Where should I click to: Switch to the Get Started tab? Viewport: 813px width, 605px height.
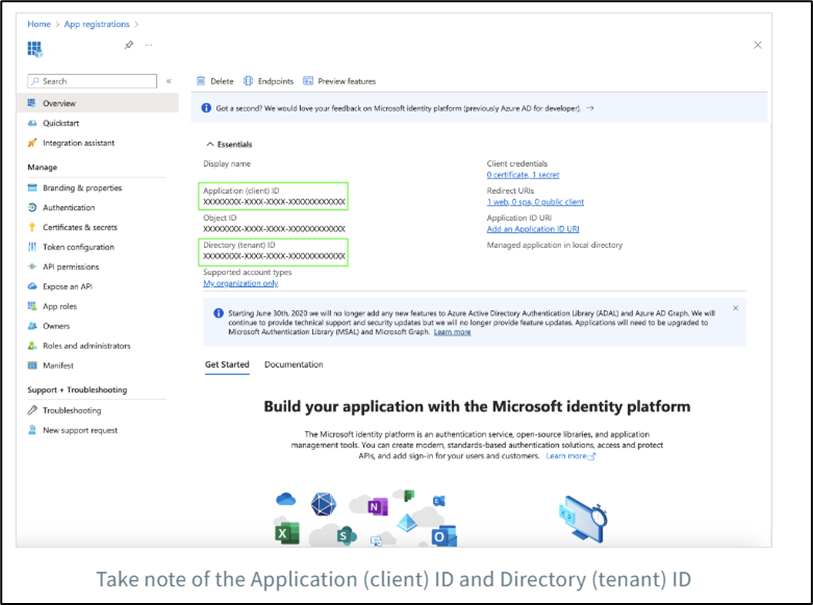(x=227, y=364)
